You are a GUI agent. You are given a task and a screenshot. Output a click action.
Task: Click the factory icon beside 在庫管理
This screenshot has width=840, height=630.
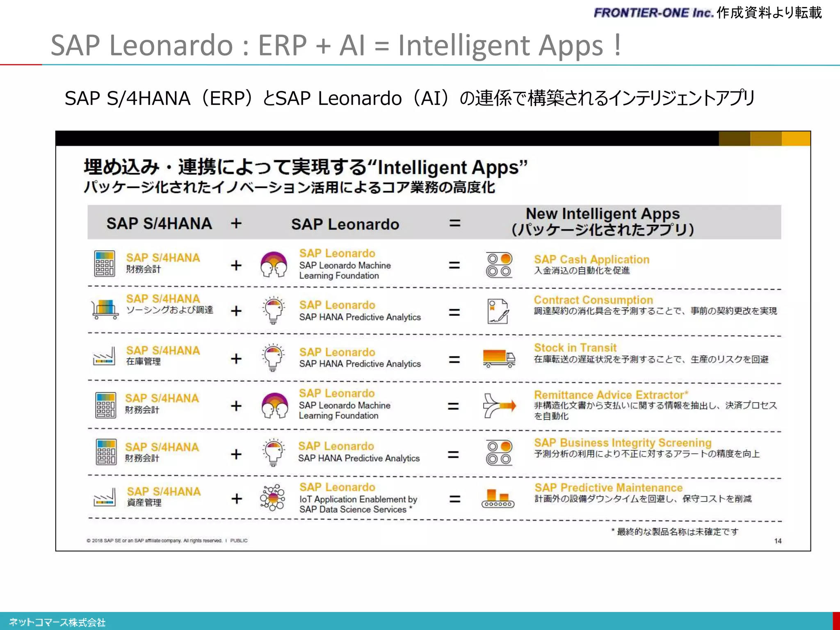[104, 356]
